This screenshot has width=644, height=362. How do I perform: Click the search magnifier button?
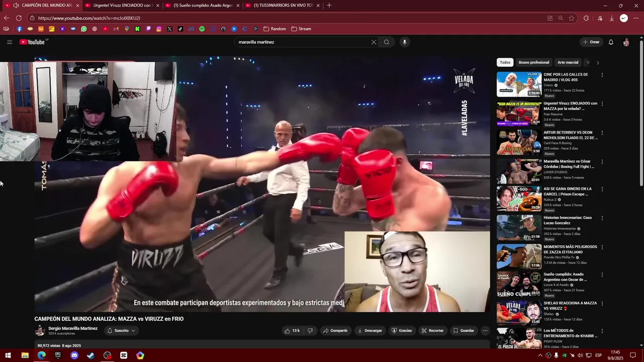click(x=386, y=42)
